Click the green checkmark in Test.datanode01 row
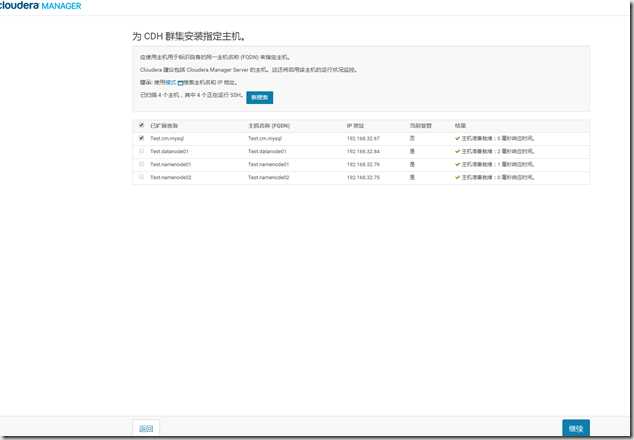The width and height of the screenshot is (634, 440). pos(458,151)
